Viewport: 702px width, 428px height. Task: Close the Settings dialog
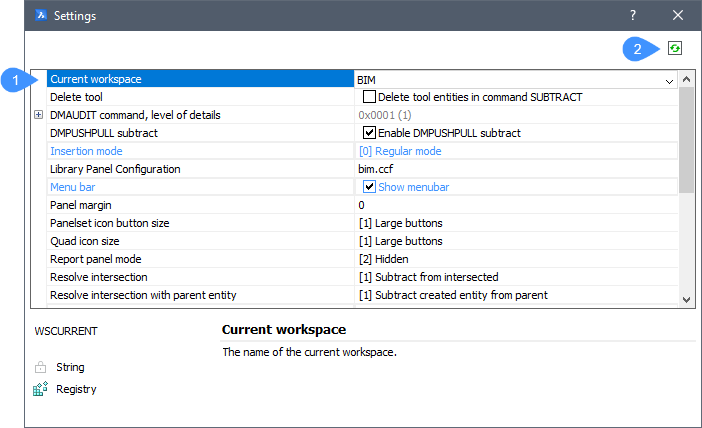pos(677,15)
